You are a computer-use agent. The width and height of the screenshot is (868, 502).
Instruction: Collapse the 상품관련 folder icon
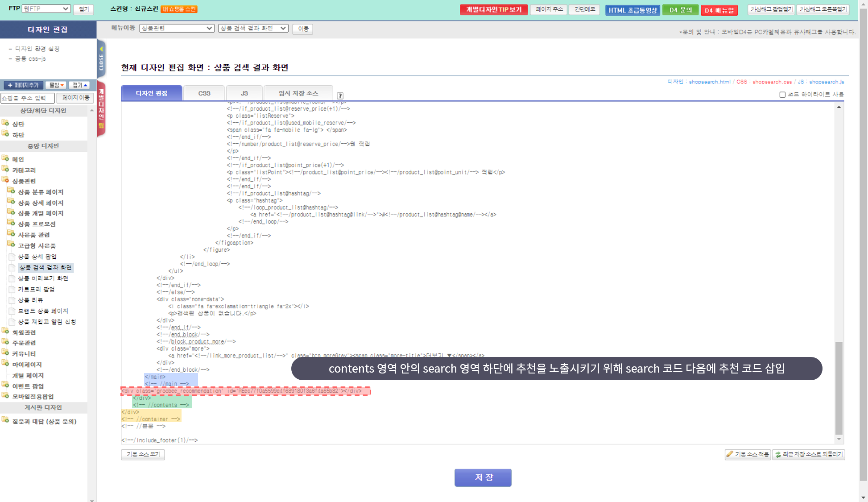5,180
